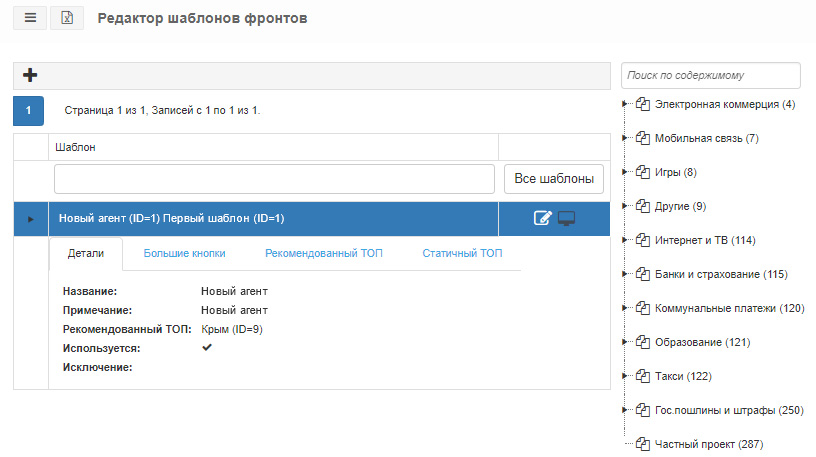The height and width of the screenshot is (457, 816).
Task: Add a new template with plus icon
Action: click(30, 75)
